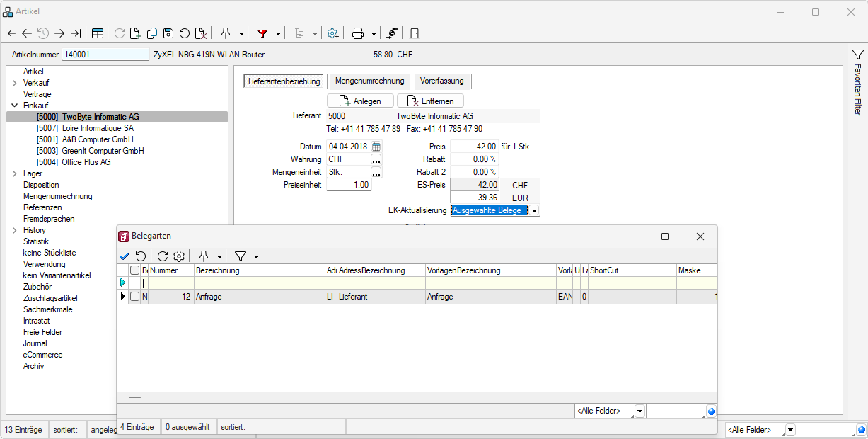The image size is (868, 439).
Task: Open the Alle Felder dropdown in Belegarten
Action: (x=640, y=411)
